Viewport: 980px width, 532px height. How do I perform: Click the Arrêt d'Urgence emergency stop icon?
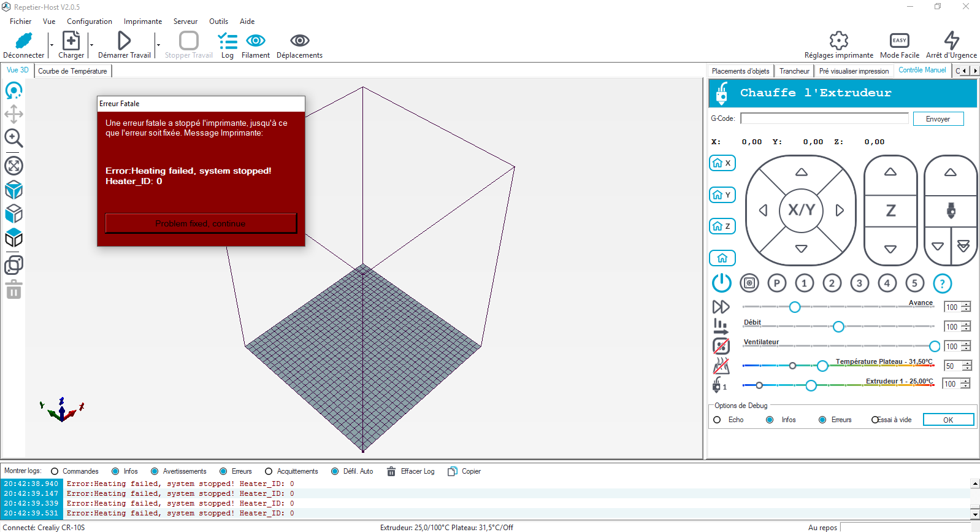[x=951, y=40]
